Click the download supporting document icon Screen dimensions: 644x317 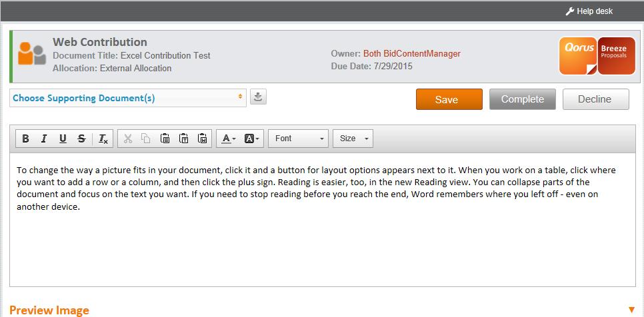coord(259,97)
